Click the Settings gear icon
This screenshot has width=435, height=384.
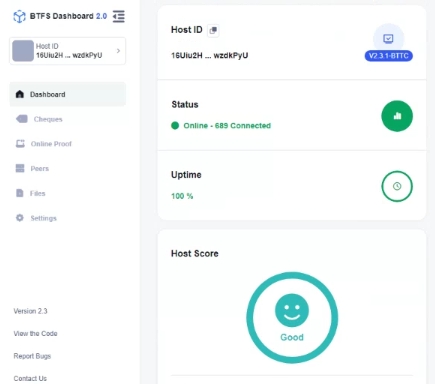click(x=20, y=218)
